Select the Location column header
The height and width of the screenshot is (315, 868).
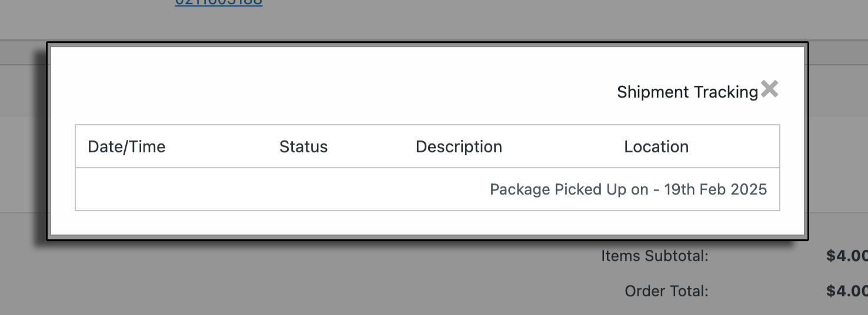click(x=656, y=147)
